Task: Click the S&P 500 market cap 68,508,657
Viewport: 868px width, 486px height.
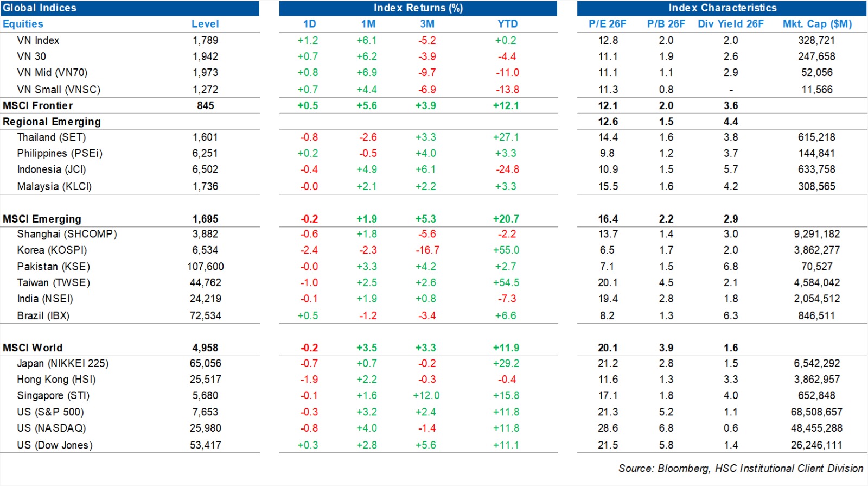Action: [x=816, y=412]
